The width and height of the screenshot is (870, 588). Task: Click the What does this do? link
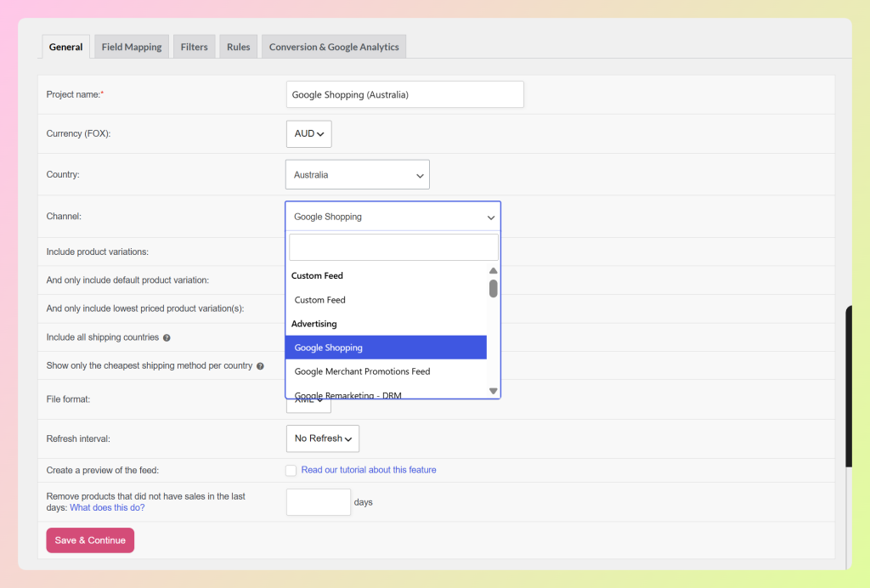tap(107, 507)
